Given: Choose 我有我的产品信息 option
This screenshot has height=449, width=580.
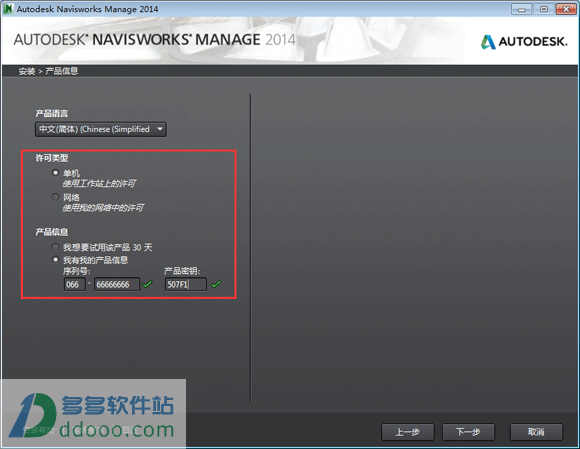Looking at the screenshot, I should [x=55, y=260].
